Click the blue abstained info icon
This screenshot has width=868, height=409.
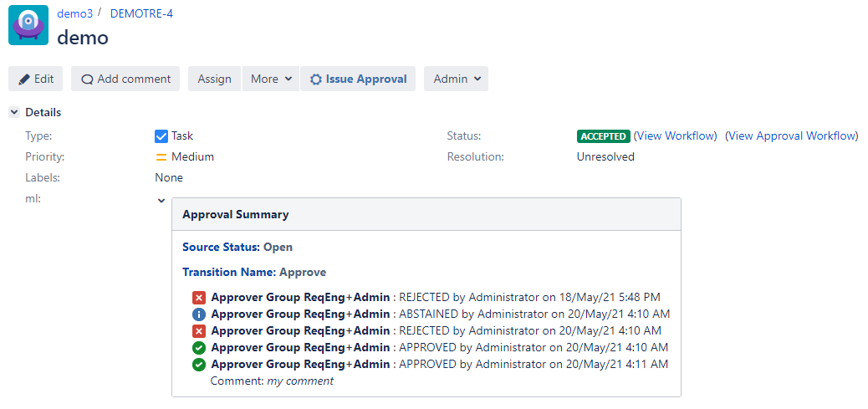point(199,314)
